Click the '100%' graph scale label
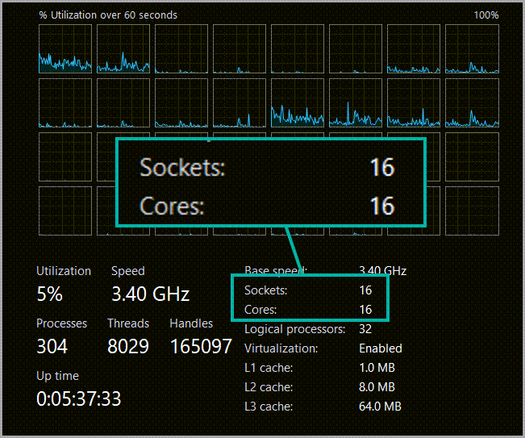This screenshot has width=525, height=438. (x=486, y=15)
